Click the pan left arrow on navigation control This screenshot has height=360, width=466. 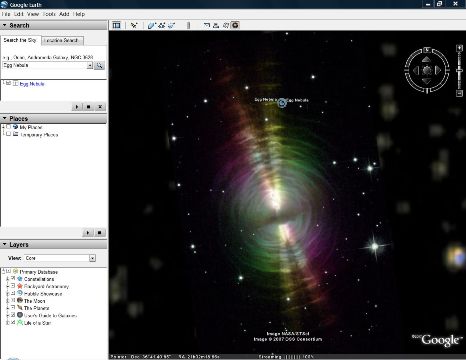(416, 70)
